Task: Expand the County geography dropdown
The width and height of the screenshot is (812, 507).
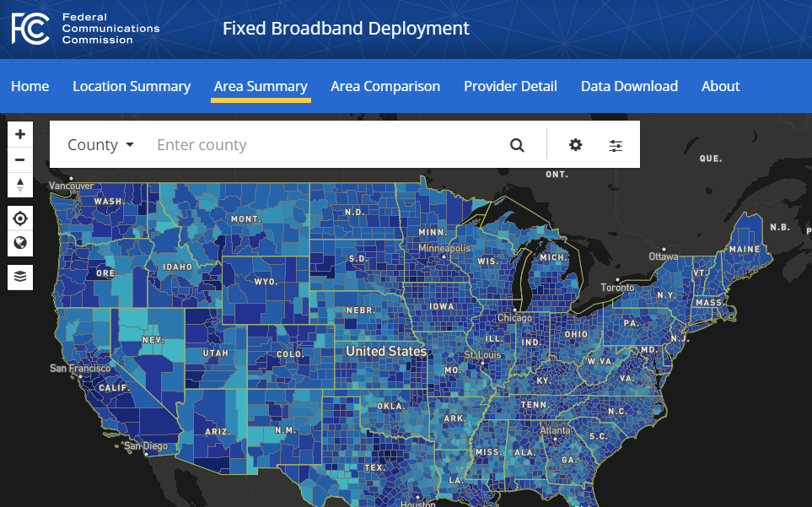Action: pos(101,144)
